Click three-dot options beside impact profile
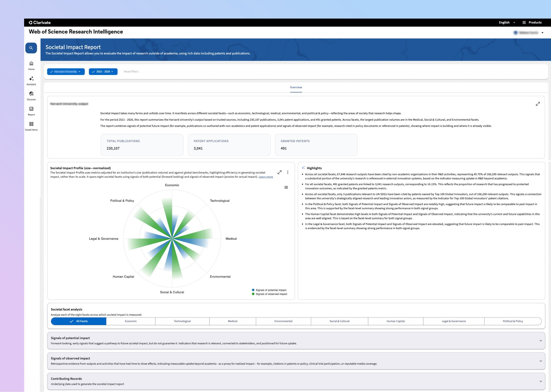The image size is (551, 392). [x=288, y=172]
